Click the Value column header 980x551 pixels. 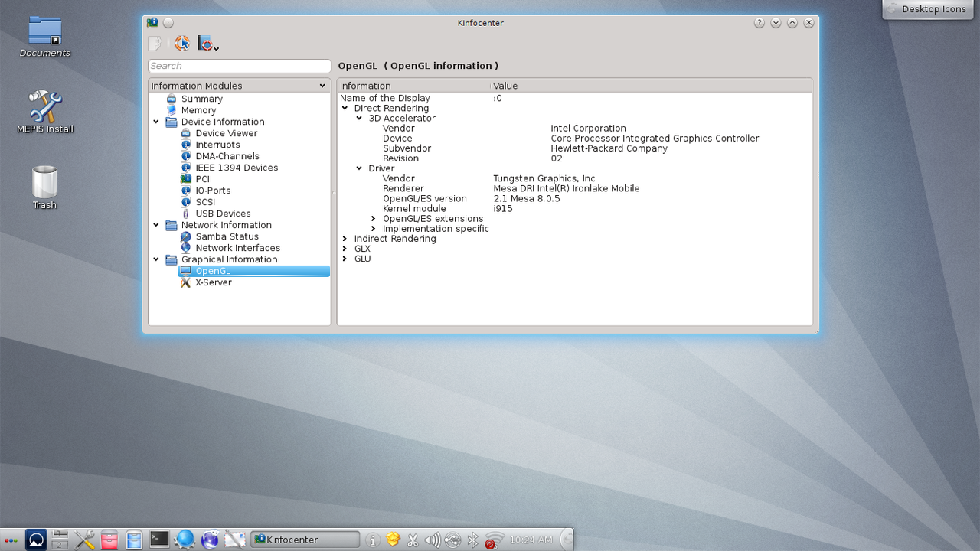click(x=651, y=86)
